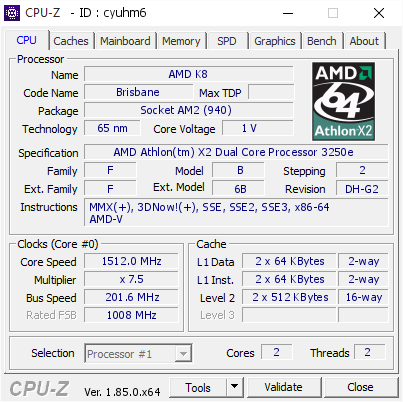Screen dimensions: 403x402
Task: Click the Family value F
Action: 110,170
